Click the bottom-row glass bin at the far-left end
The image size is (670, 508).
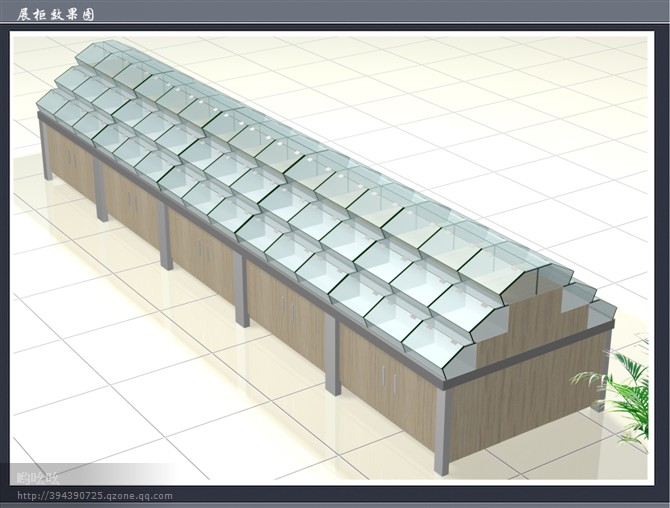[x=50, y=103]
